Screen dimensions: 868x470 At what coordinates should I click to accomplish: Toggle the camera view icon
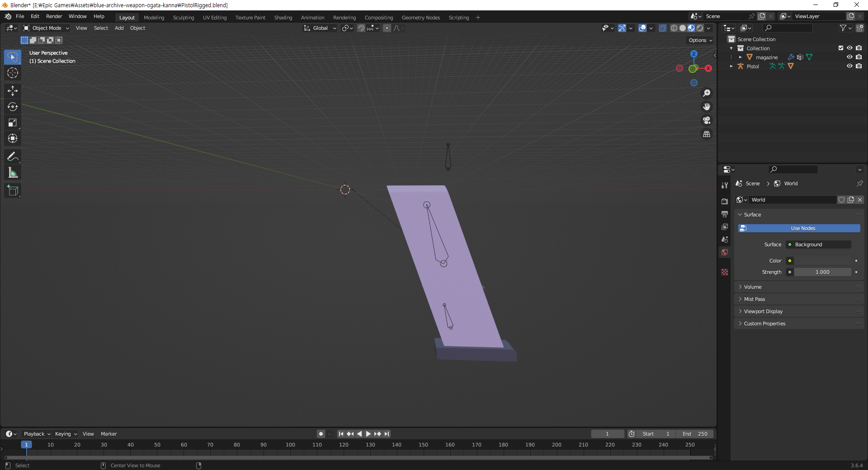click(x=707, y=120)
